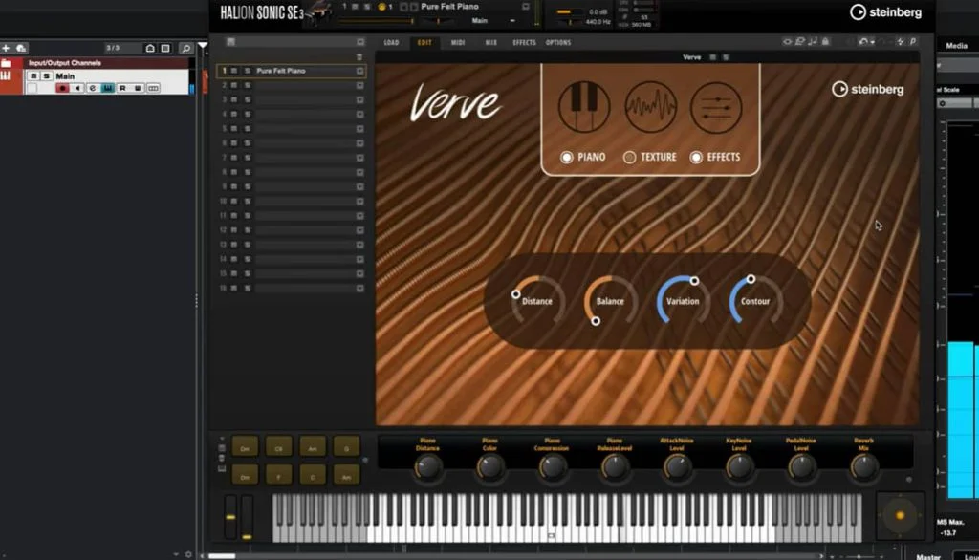Click the pitch bend wheel
The width and height of the screenshot is (979, 560).
pyautogui.click(x=230, y=516)
